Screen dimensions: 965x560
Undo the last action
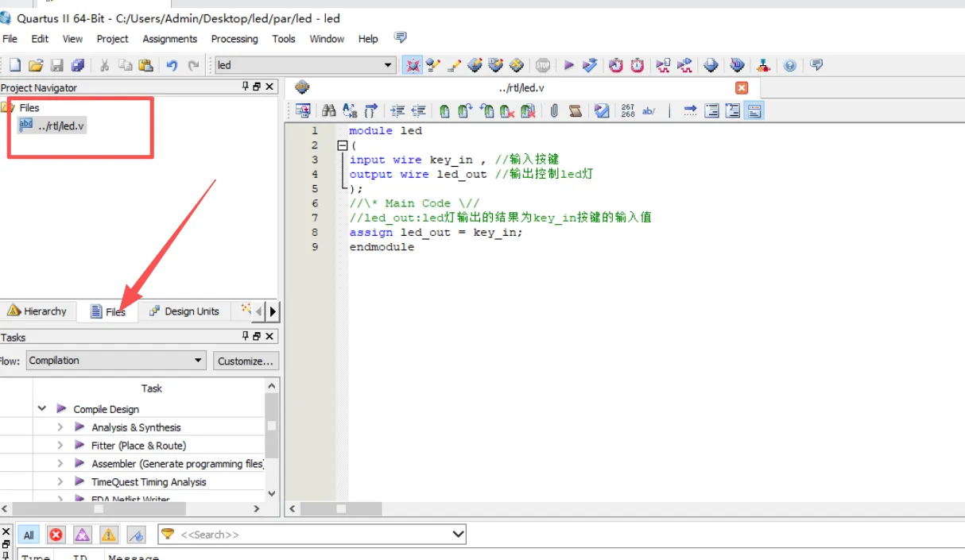[x=172, y=65]
